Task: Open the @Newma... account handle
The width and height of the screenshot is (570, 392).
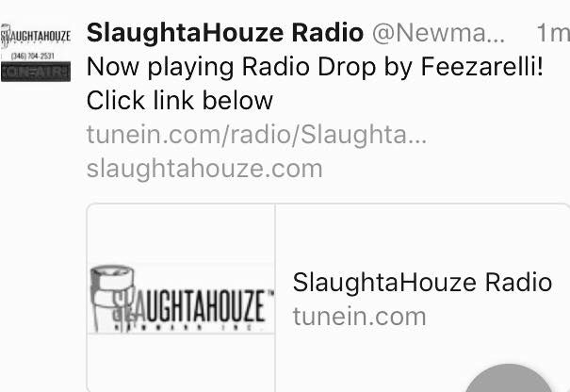Action: (x=438, y=33)
